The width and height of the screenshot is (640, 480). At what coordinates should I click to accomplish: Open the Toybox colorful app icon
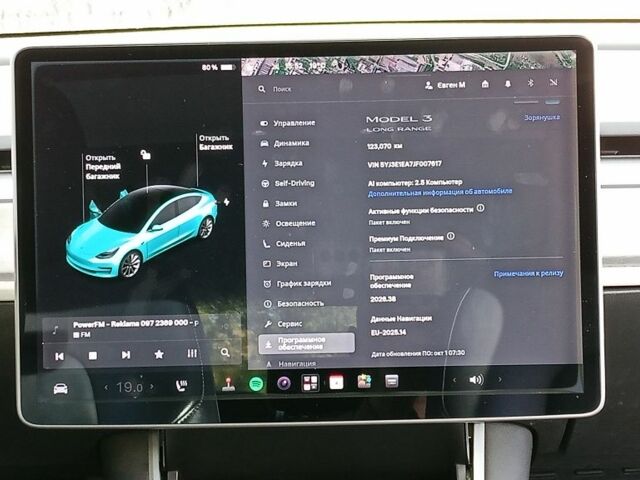point(364,382)
